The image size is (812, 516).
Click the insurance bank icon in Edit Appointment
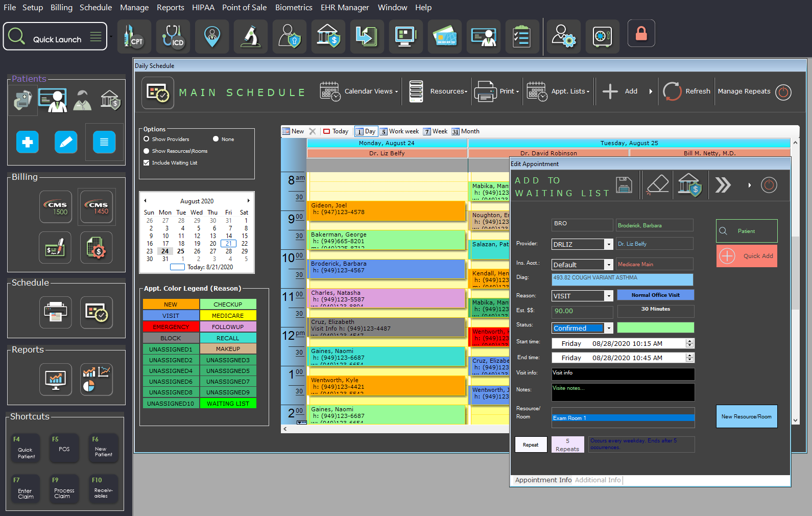[689, 184]
